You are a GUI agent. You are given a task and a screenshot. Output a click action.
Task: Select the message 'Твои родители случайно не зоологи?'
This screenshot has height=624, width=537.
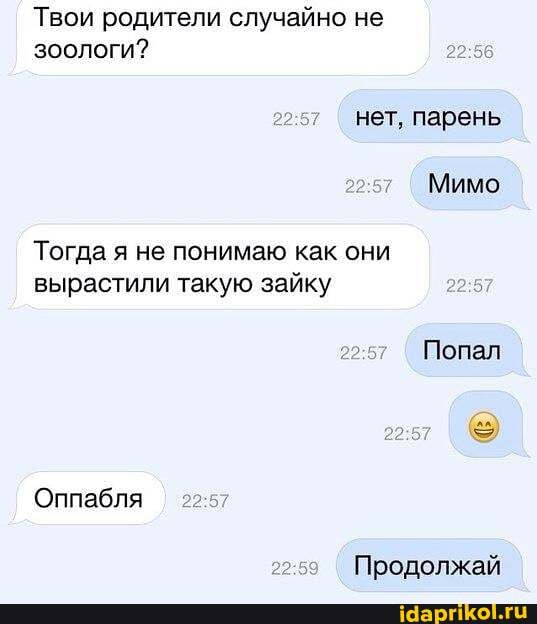pos(220,38)
